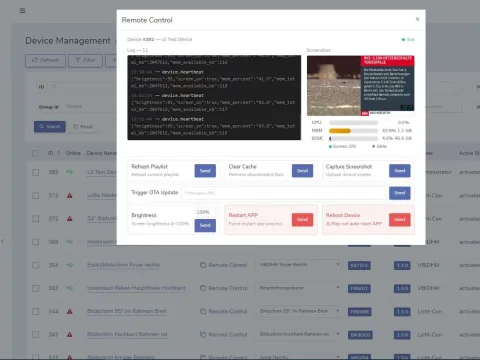Image resolution: width=480 pixels, height=360 pixels.
Task: Open the Group Id Choose dropdown
Action: tap(90, 106)
